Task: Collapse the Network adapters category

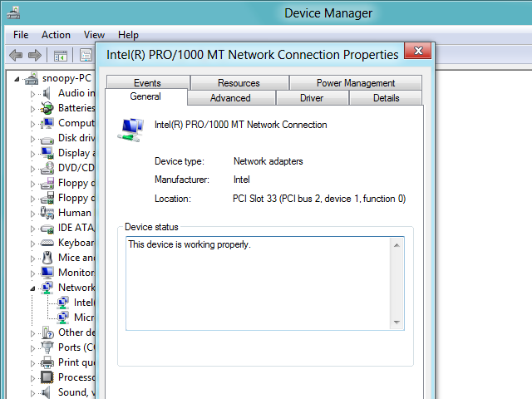Action: (x=32, y=288)
